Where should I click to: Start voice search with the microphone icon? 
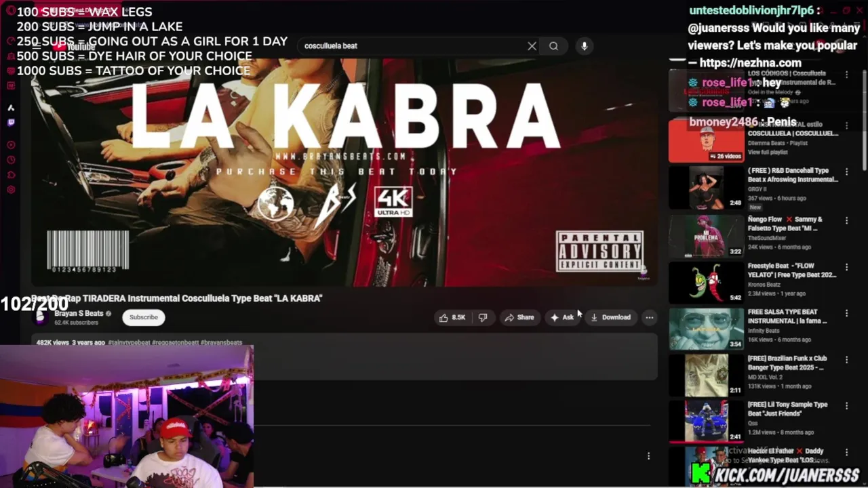click(584, 46)
